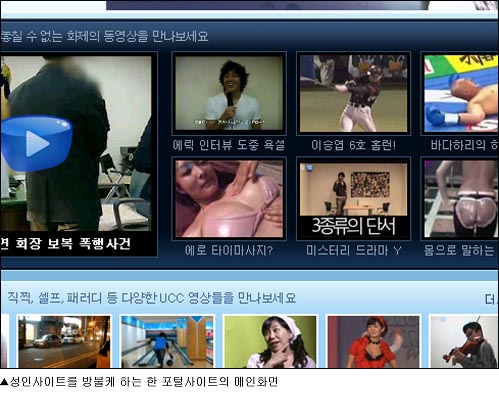Open the night street cars UCC thumbnail
The width and height of the screenshot is (499, 393).
[64, 342]
